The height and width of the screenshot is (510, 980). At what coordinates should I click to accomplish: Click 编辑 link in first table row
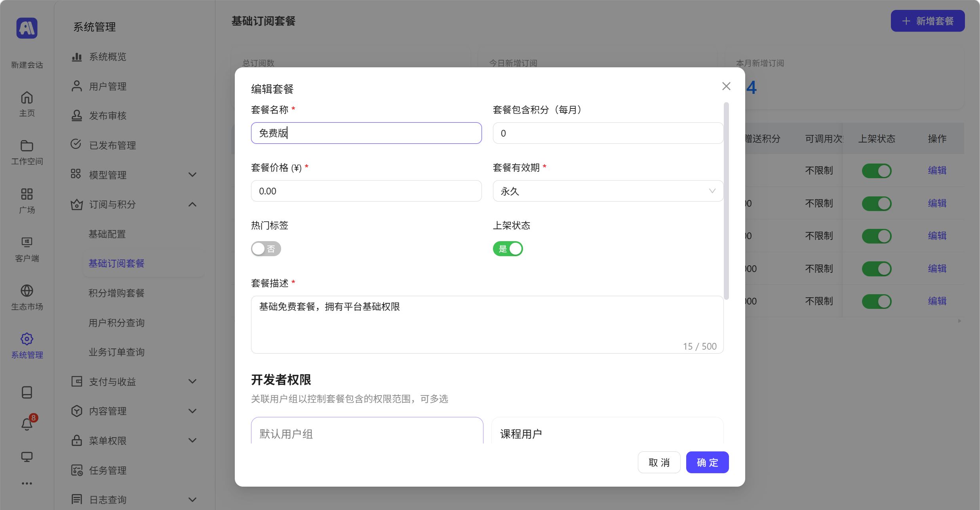[937, 171]
